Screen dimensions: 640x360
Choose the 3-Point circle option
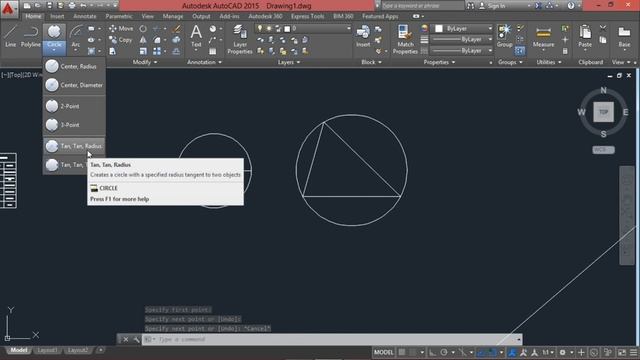coord(74,125)
